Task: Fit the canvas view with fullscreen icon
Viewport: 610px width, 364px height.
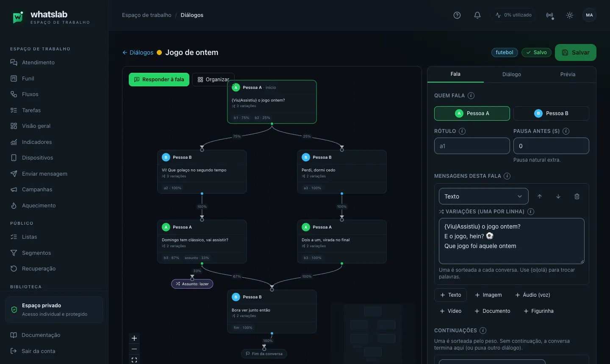Action: pos(134,360)
